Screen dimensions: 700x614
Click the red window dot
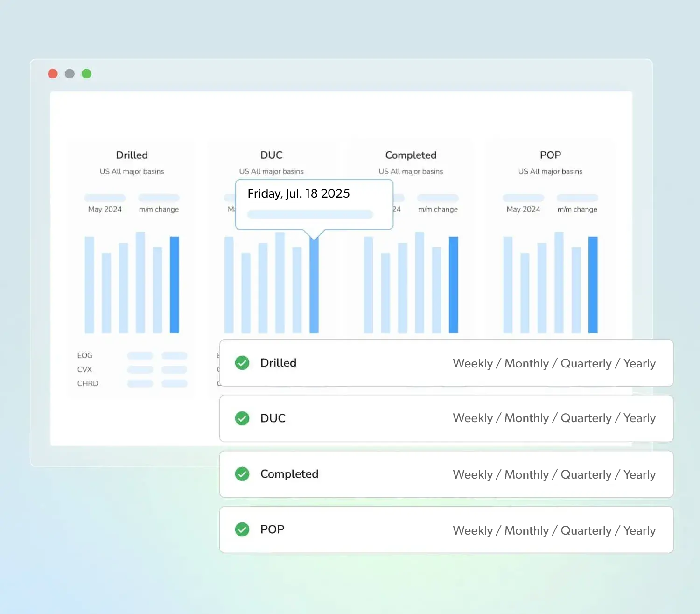[53, 74]
